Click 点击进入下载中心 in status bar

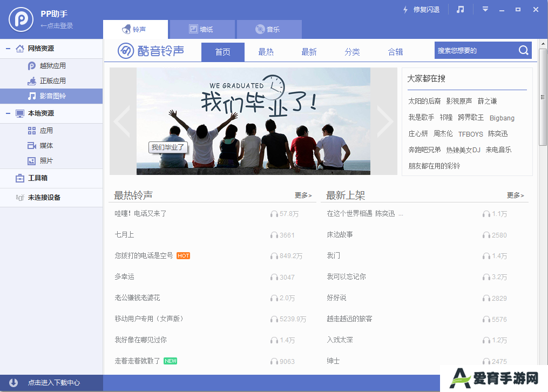[x=54, y=383]
